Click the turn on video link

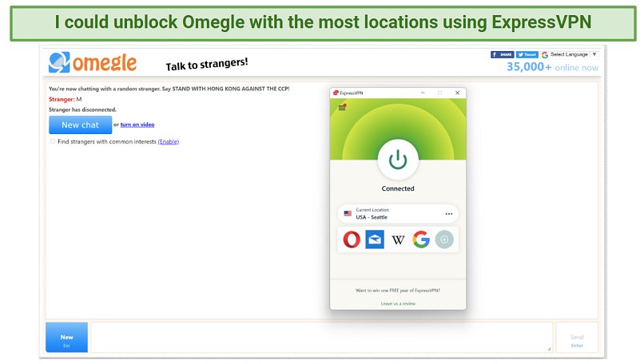[137, 125]
